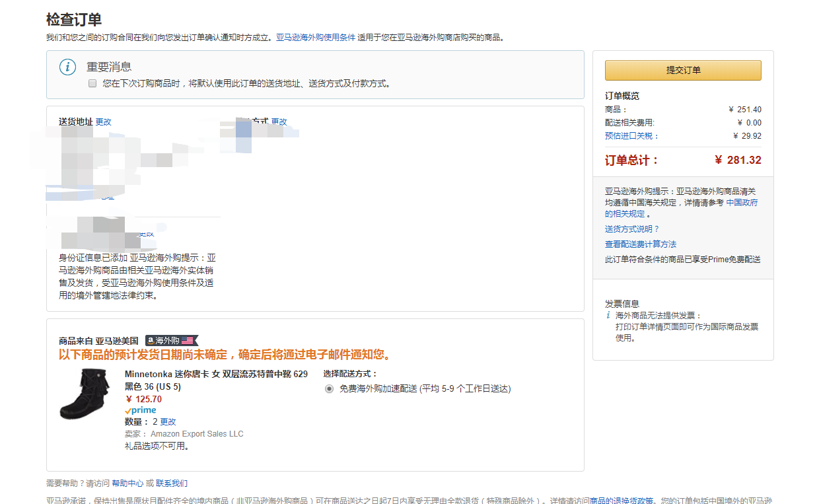Click the orange undetermined shipping date notice
The image size is (819, 504).
click(x=225, y=355)
